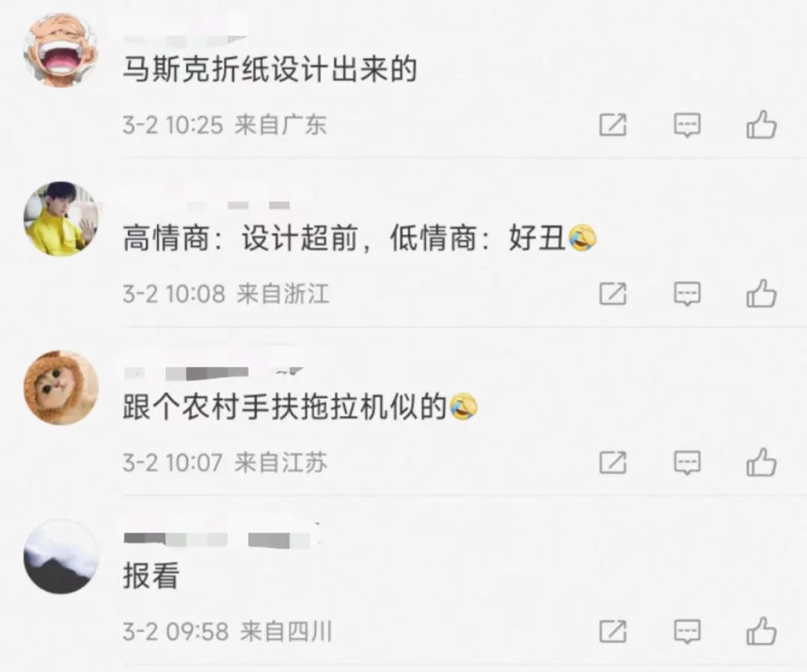Tap the comment text 马斯克折纸设计出来的

[270, 69]
